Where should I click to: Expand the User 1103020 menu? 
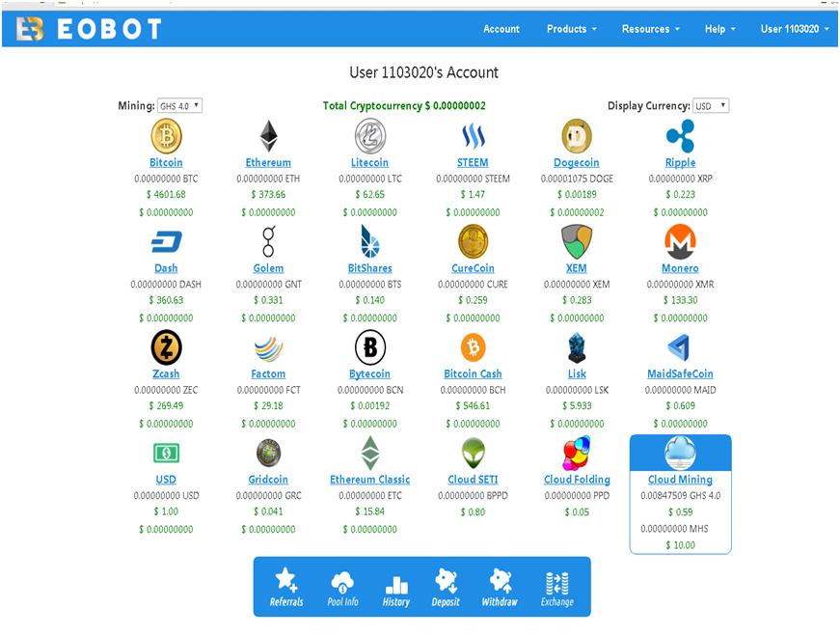[x=795, y=29]
